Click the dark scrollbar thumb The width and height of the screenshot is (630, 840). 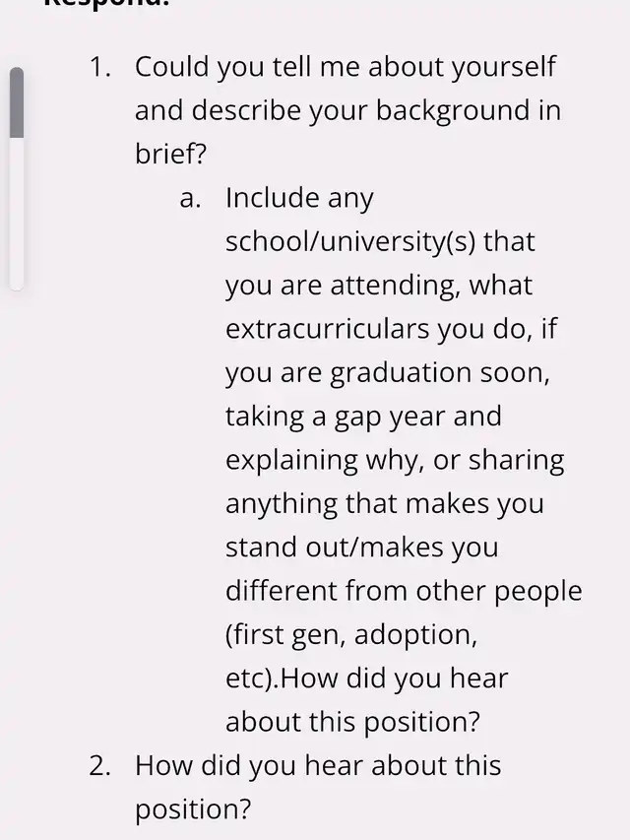17,102
